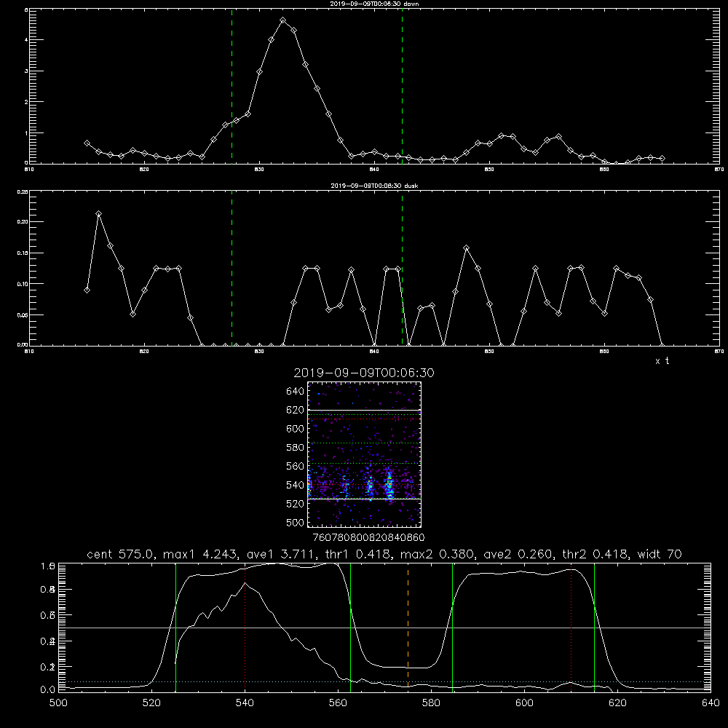Click the horizontal white threshold line in bottom plot
Viewport: 728px width, 728px height.
point(384,628)
